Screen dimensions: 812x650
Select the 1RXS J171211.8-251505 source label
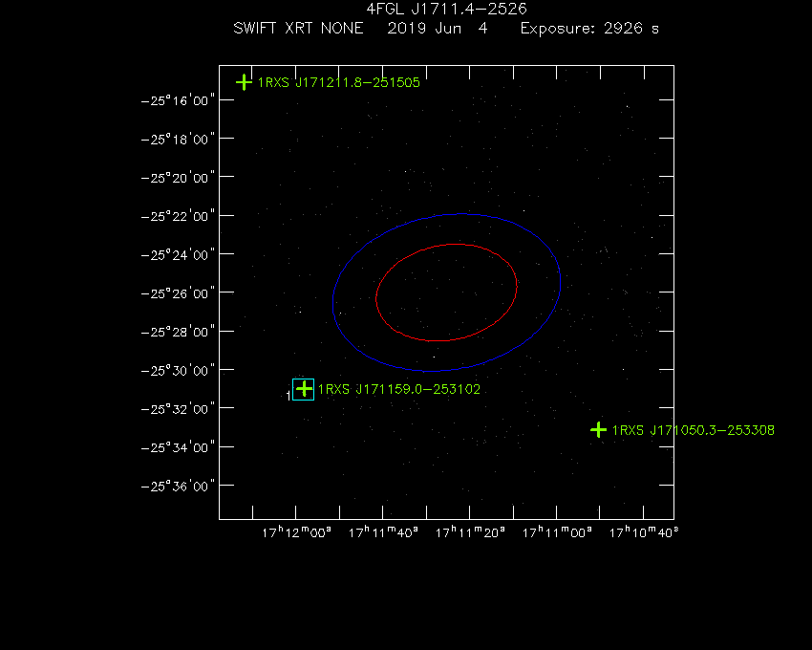(339, 82)
